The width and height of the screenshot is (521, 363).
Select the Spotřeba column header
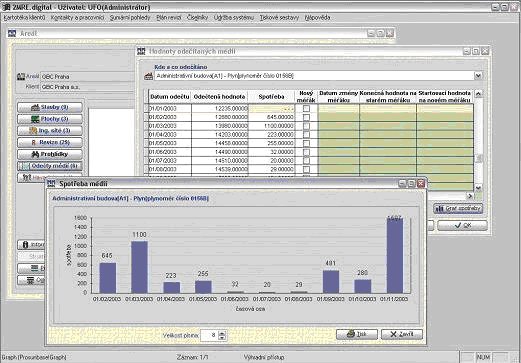(271, 97)
